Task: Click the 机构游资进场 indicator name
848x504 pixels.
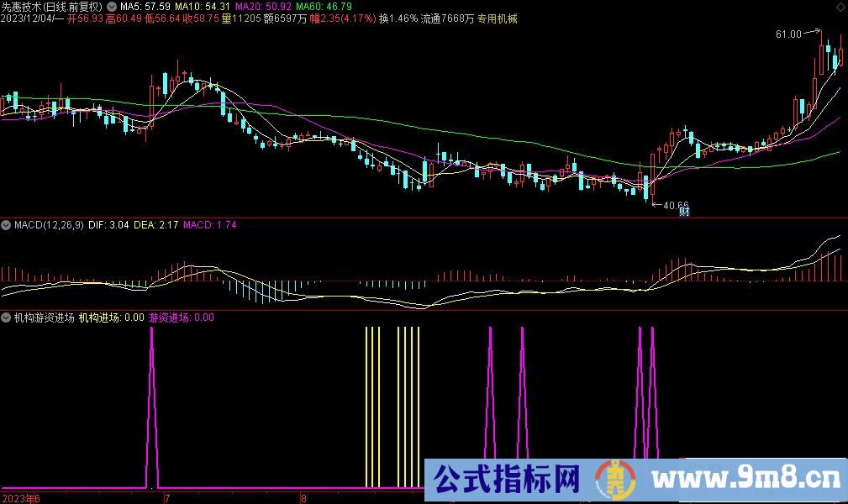Action: pyautogui.click(x=45, y=318)
